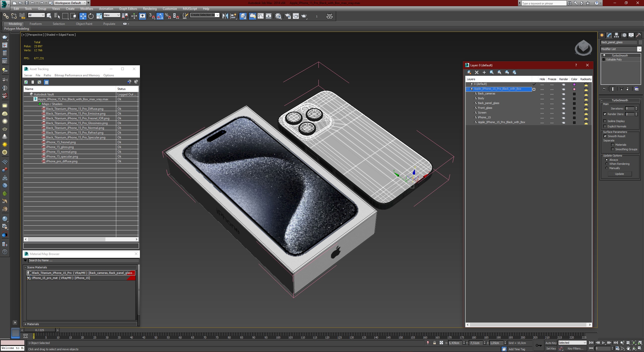Switch to Freeform ribbon tab
This screenshot has width=644, height=352.
point(35,24)
